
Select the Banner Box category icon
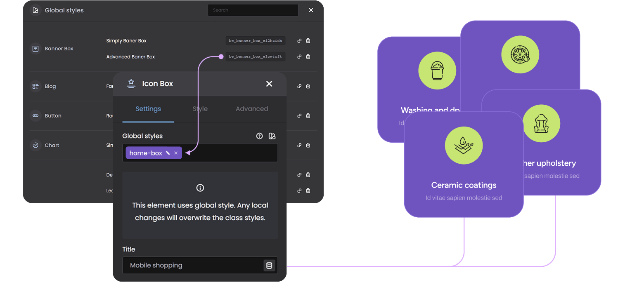36,49
